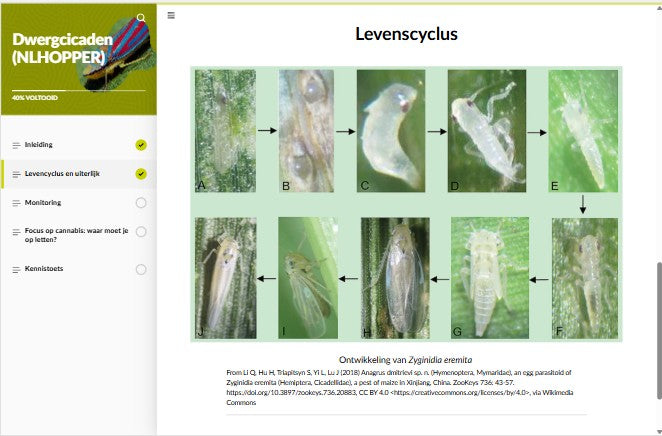Open the search magnifier icon in sidebar
Viewport: 662px width, 436px height.
(x=141, y=18)
